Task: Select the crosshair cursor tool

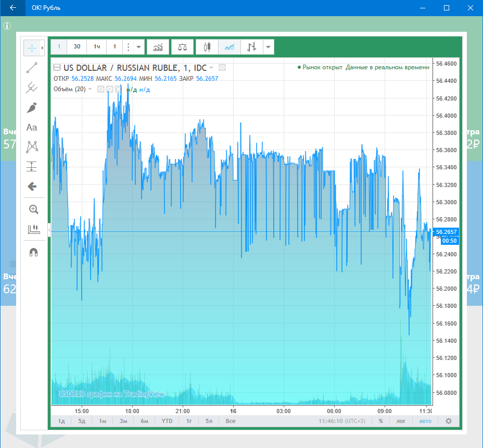Action: [x=32, y=48]
